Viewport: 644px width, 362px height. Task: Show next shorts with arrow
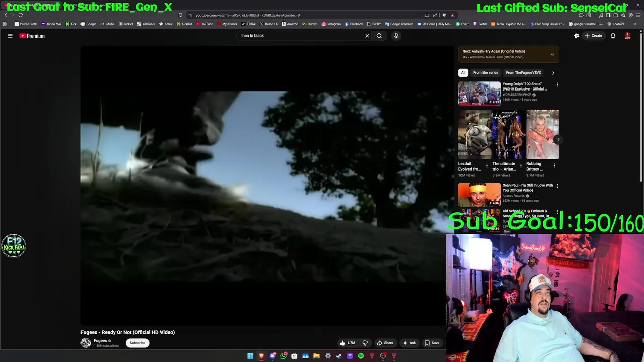[558, 140]
